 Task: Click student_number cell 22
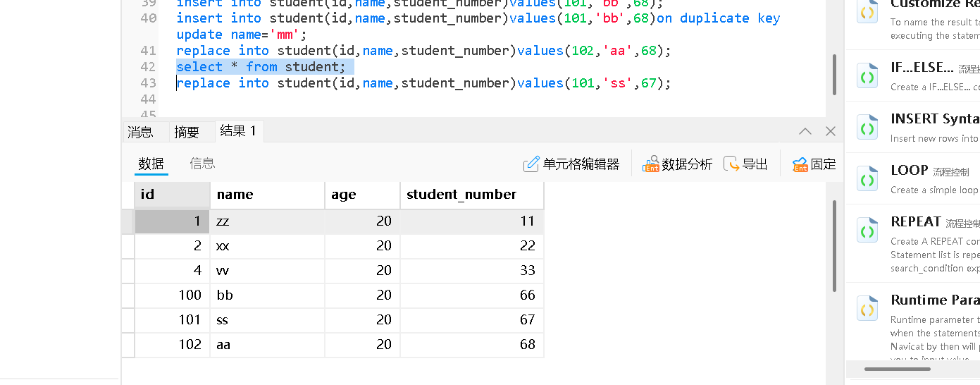coord(472,246)
